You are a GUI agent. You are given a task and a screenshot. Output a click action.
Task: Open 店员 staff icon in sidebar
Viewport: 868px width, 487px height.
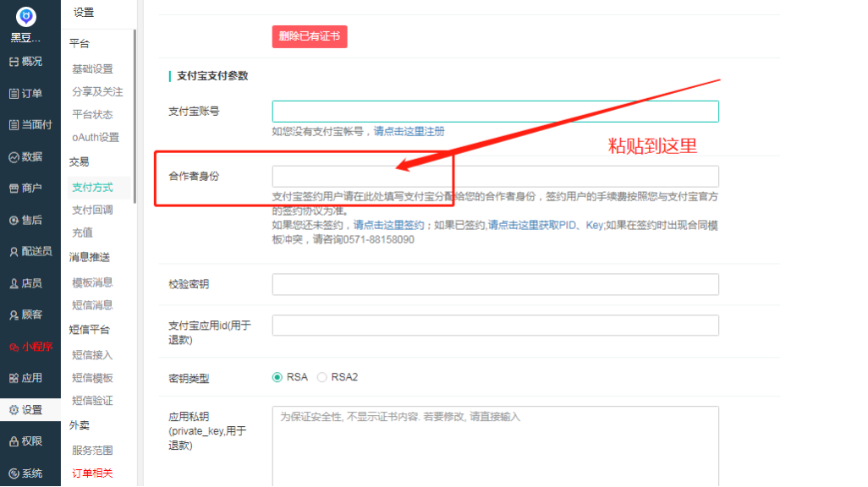pyautogui.click(x=14, y=284)
